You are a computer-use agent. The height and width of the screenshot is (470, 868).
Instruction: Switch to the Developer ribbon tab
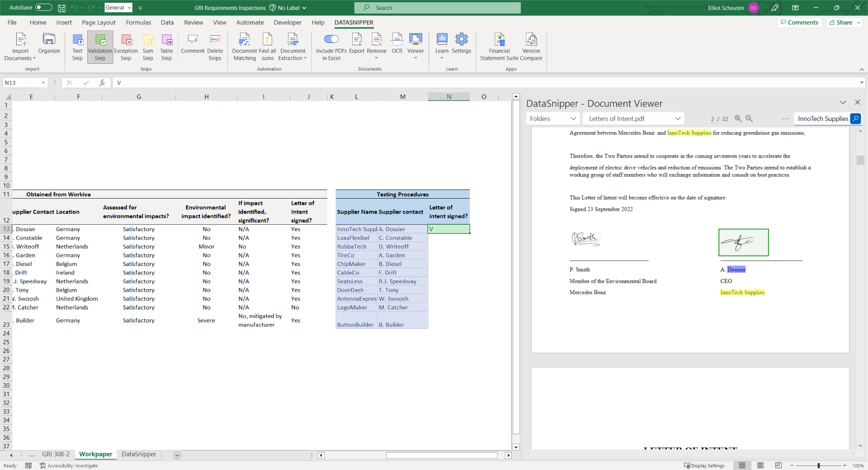coord(288,23)
